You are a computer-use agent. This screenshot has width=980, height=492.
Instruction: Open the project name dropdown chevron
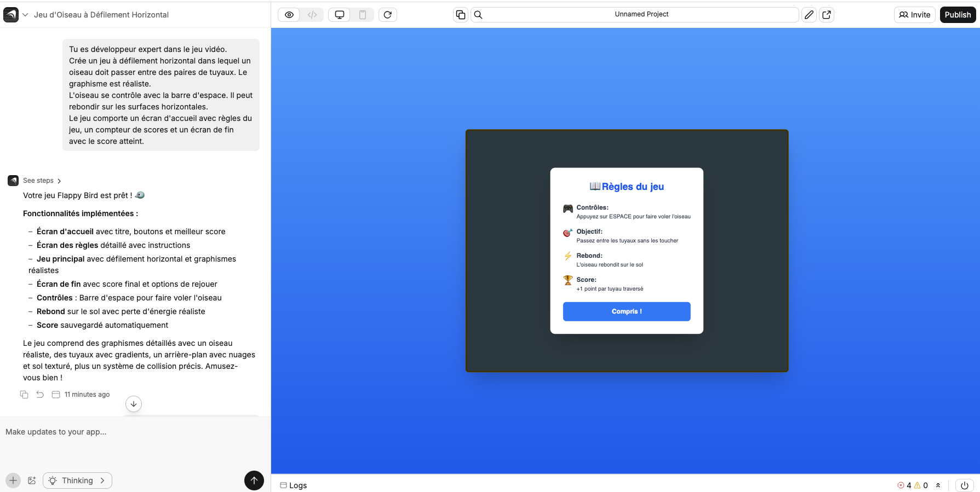click(25, 15)
